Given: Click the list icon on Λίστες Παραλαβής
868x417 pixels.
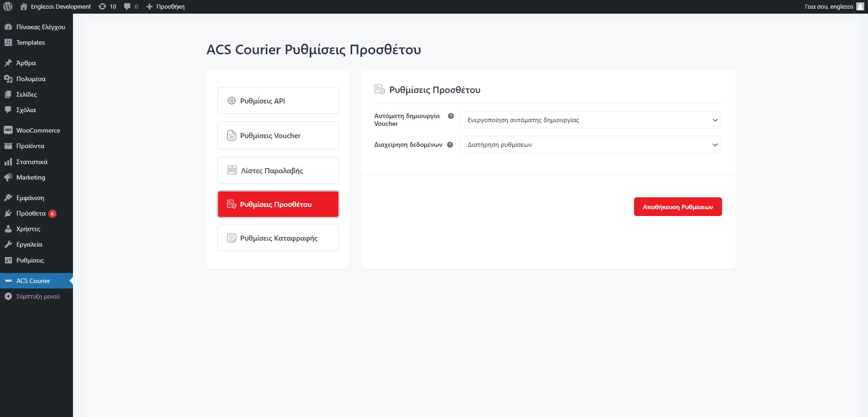Looking at the screenshot, I should click(x=232, y=170).
